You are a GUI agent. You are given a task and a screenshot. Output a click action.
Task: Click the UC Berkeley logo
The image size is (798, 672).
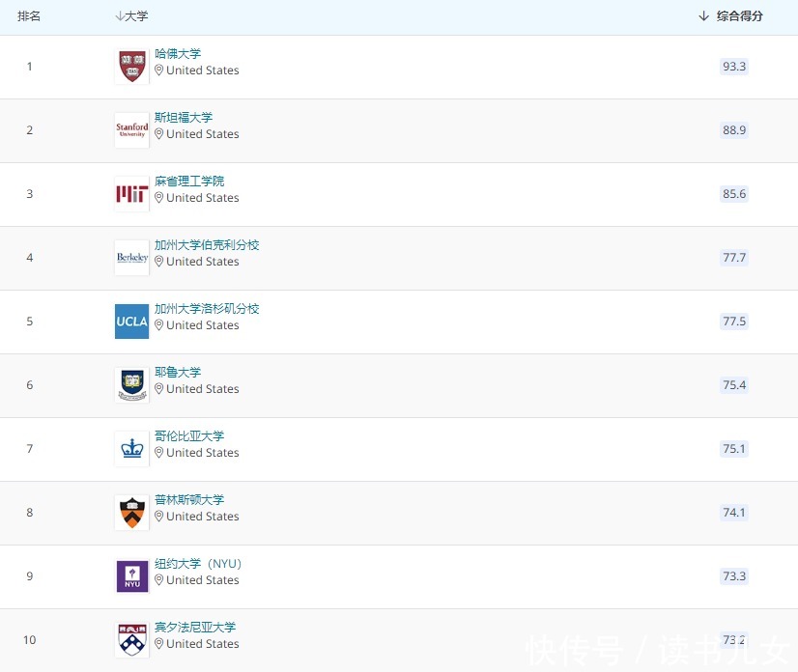131,257
